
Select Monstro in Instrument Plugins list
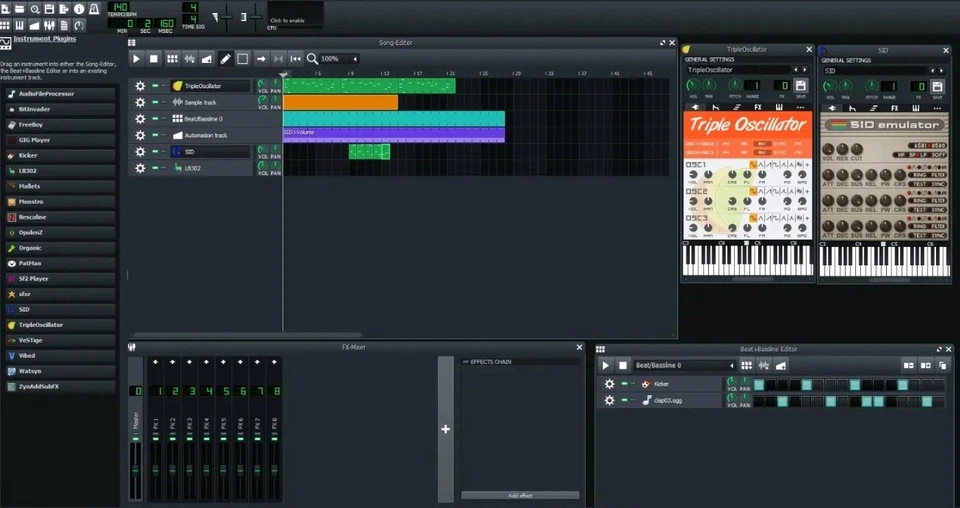(x=60, y=201)
